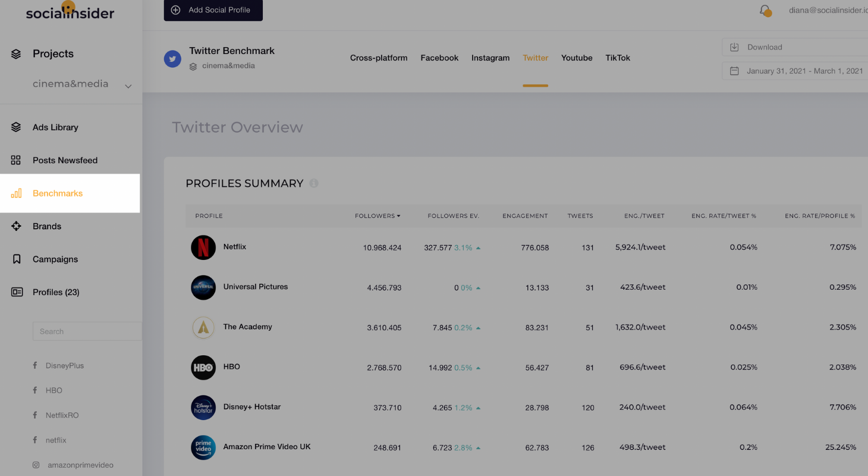The height and width of the screenshot is (476, 868).
Task: Click the Campaigns bookmark icon
Action: (17, 259)
